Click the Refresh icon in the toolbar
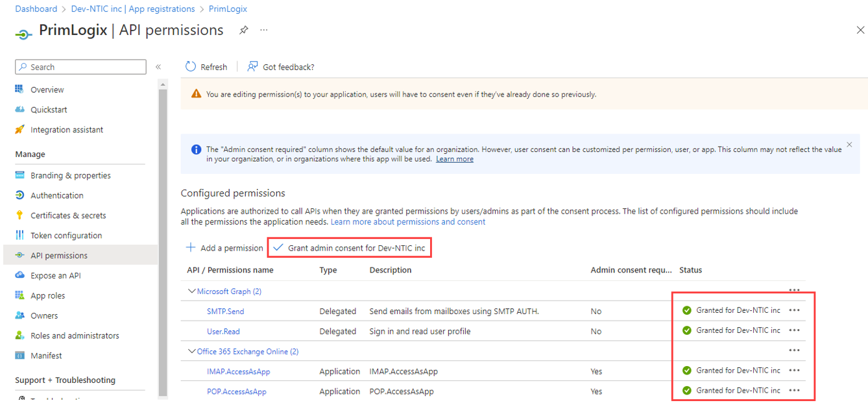Image resolution: width=868 pixels, height=405 pixels. tap(191, 66)
